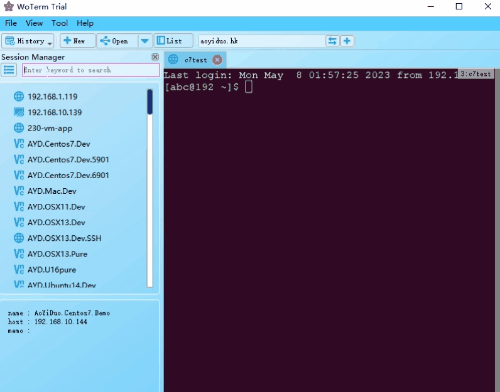500x392 pixels.
Task: Select the AYD.Centos7.Dev.5901 session
Action: pos(68,160)
